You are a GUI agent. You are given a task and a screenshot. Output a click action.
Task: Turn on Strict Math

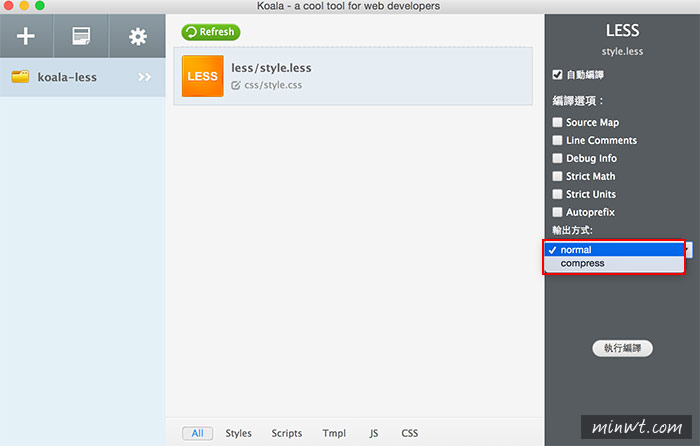click(557, 176)
